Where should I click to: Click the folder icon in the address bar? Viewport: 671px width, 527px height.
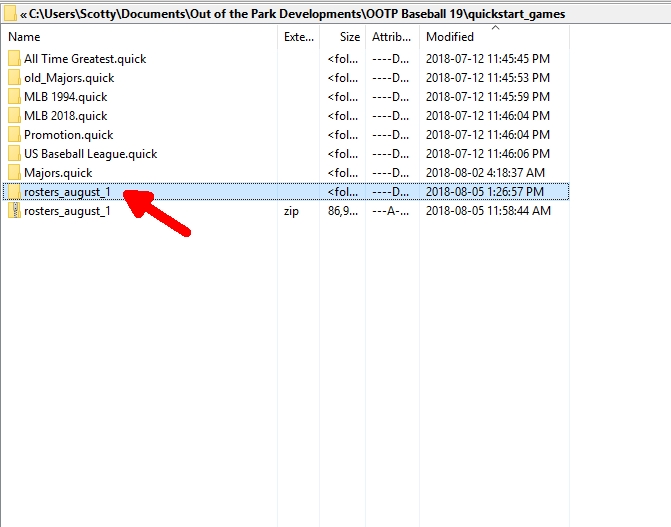point(10,14)
